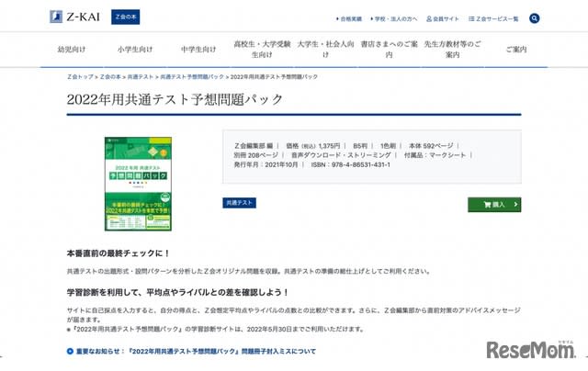The height and width of the screenshot is (371, 588).
Task: Go to Z会の本 breadcrumb link
Action: 110,77
